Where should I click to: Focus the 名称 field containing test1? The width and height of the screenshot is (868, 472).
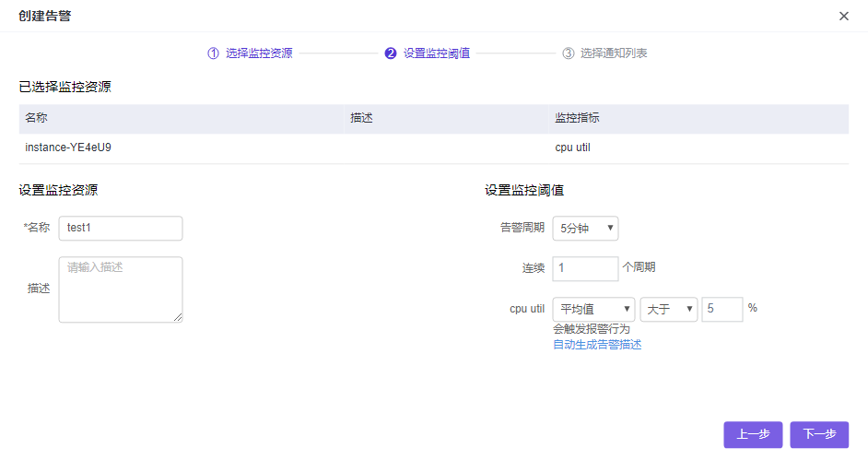pos(120,228)
